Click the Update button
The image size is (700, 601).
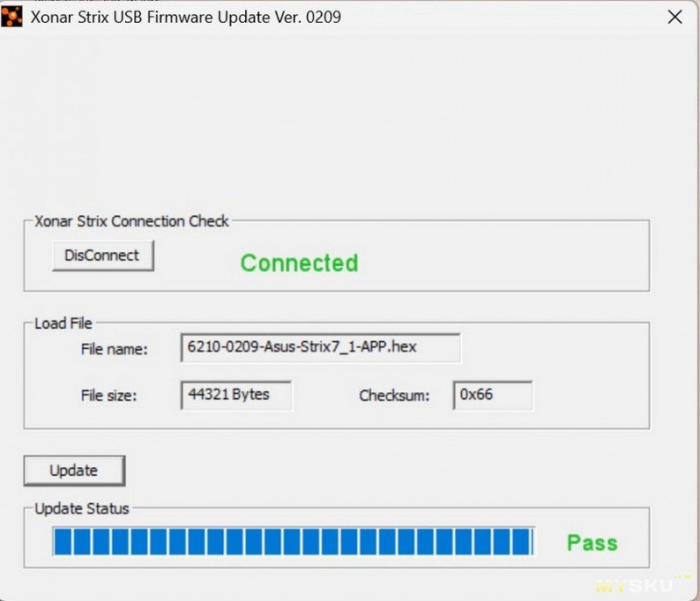pos(73,471)
